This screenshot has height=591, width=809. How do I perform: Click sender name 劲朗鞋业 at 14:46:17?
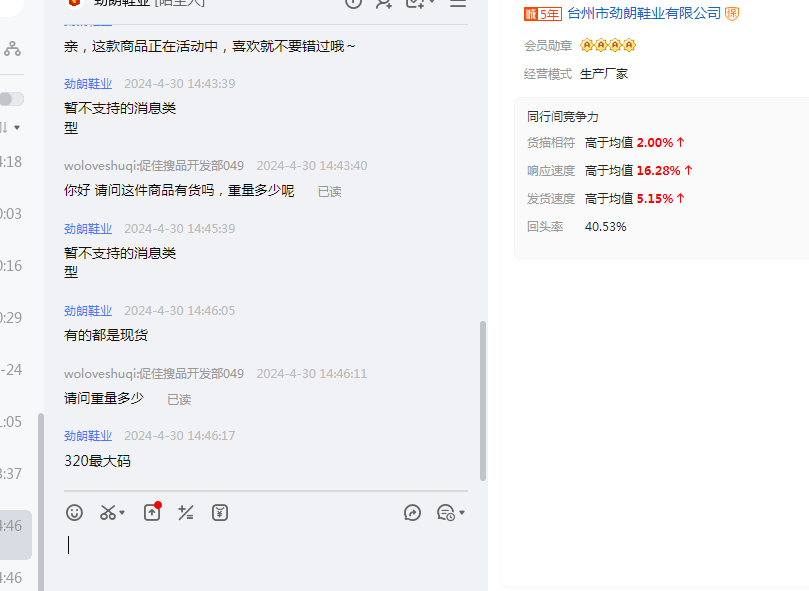[x=88, y=436]
